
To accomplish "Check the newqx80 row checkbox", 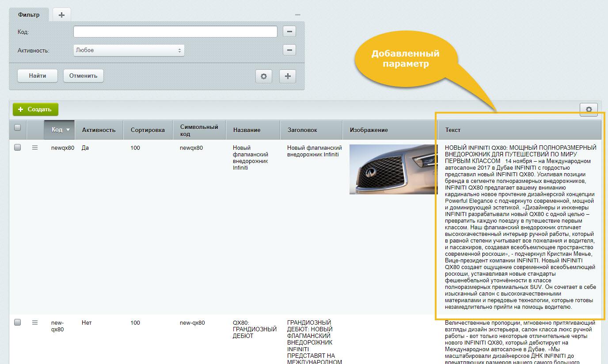I will 18,148.
